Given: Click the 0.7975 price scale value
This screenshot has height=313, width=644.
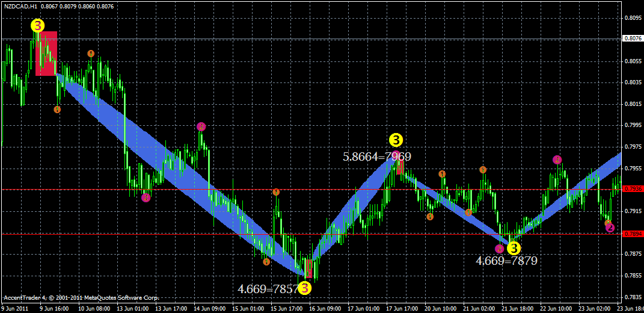Looking at the screenshot, I should tap(633, 146).
